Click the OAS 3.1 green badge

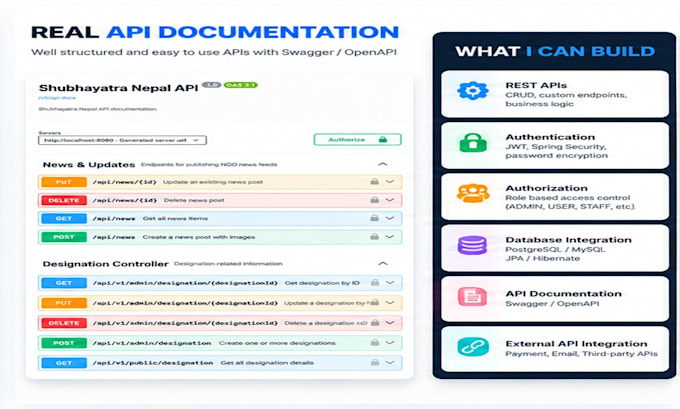[x=241, y=85]
